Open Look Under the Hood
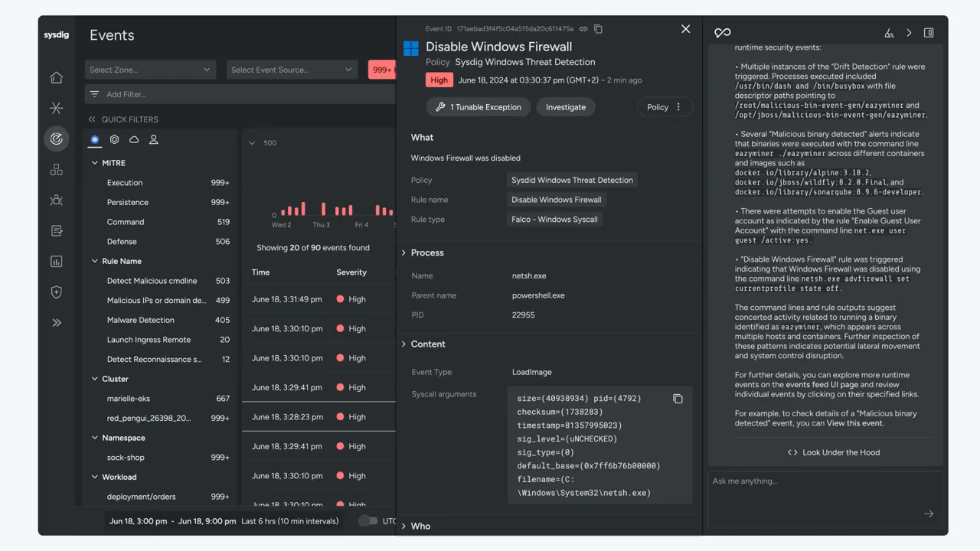 tap(834, 452)
